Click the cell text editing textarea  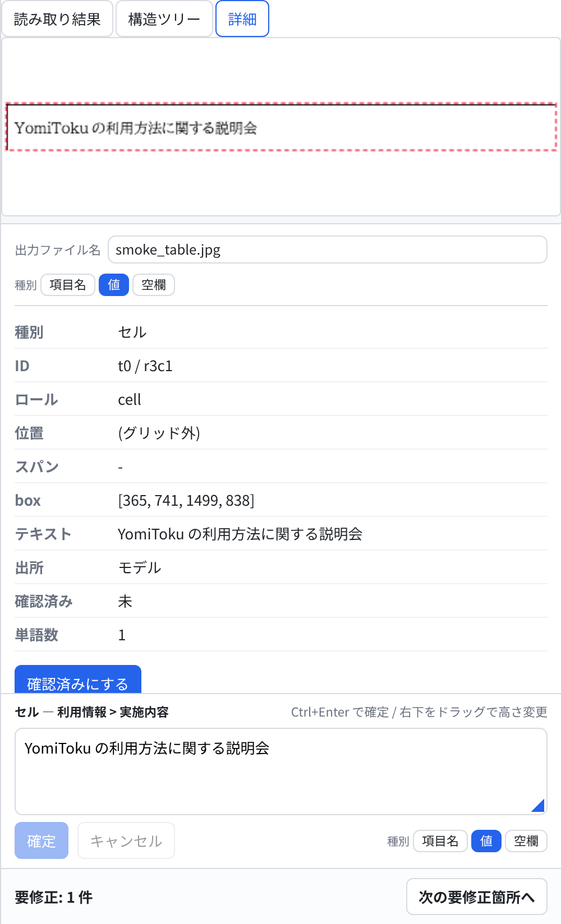281,771
